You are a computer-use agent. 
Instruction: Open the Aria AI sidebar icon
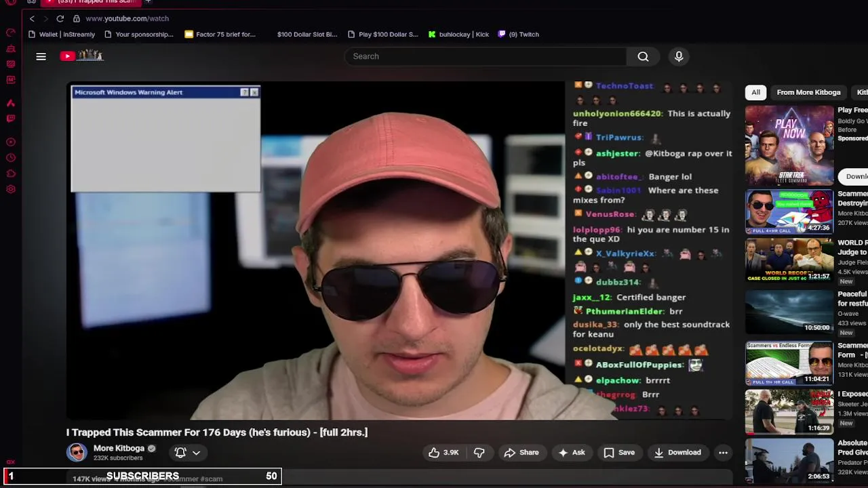point(11,103)
